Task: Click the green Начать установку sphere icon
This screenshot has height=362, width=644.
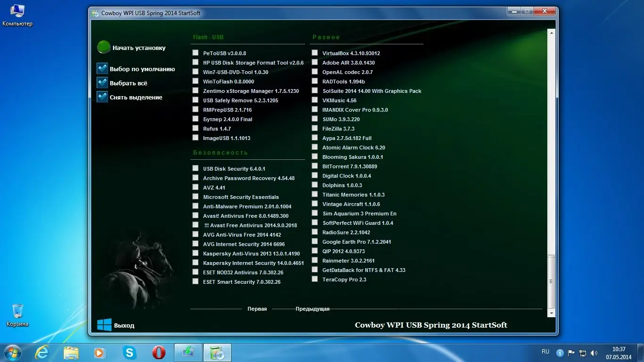Action: click(104, 47)
